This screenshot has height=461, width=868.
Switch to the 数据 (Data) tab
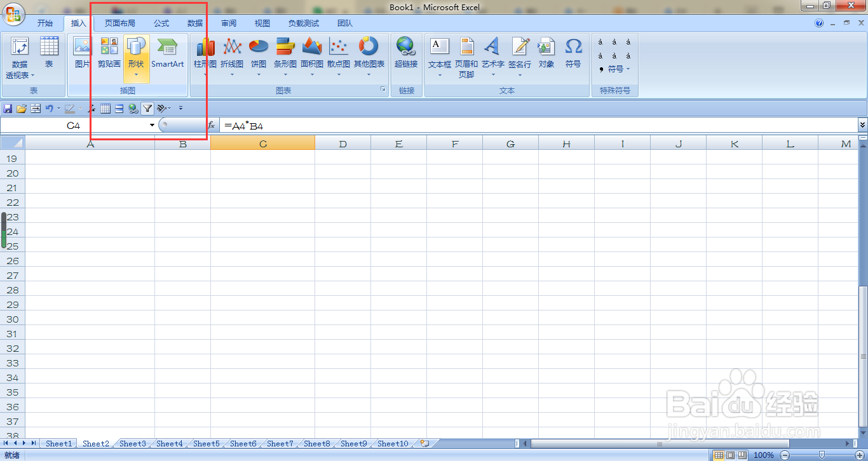(x=195, y=23)
